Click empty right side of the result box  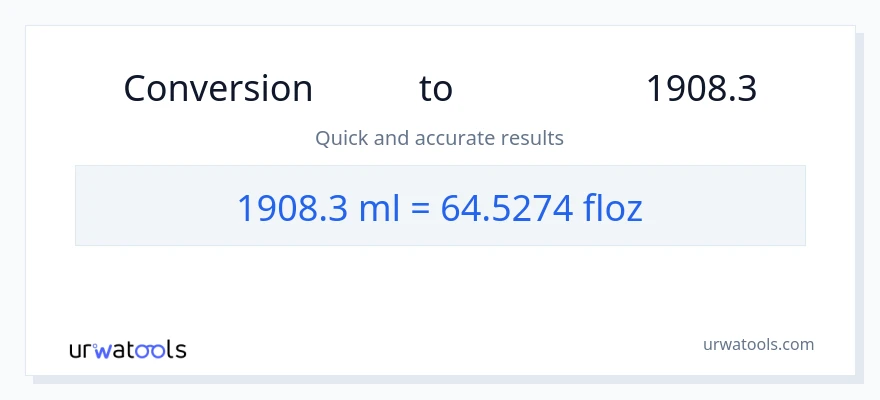730,206
